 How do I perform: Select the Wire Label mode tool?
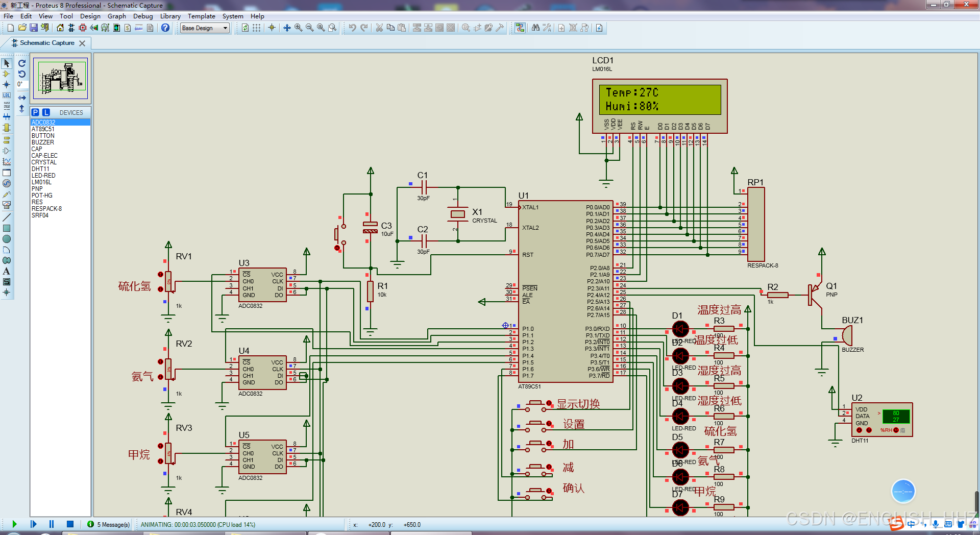[7, 95]
